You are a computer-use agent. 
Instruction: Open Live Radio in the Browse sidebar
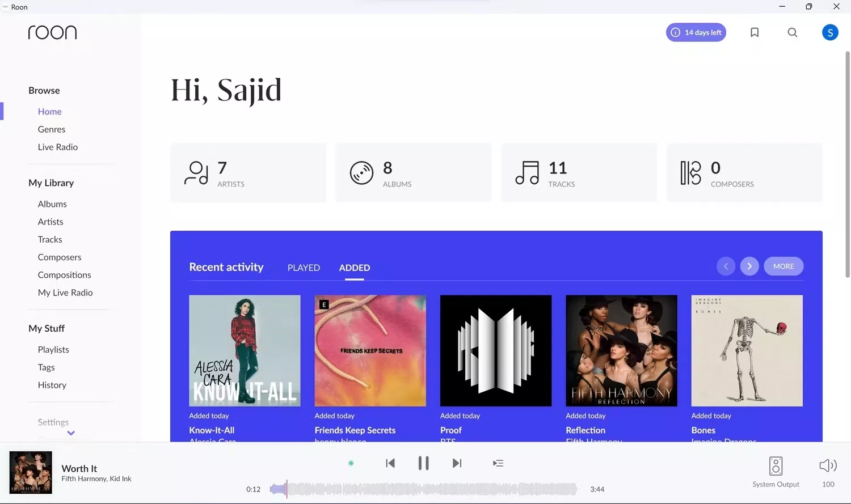[58, 147]
